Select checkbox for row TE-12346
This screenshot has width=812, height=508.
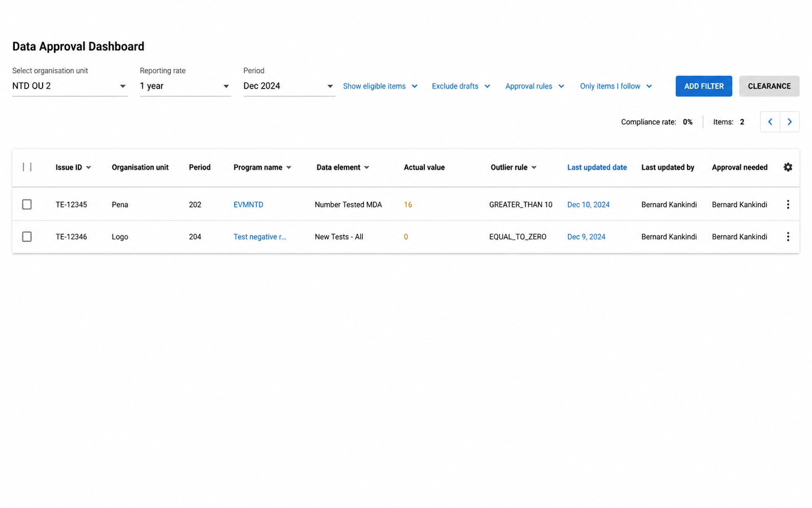[27, 237]
